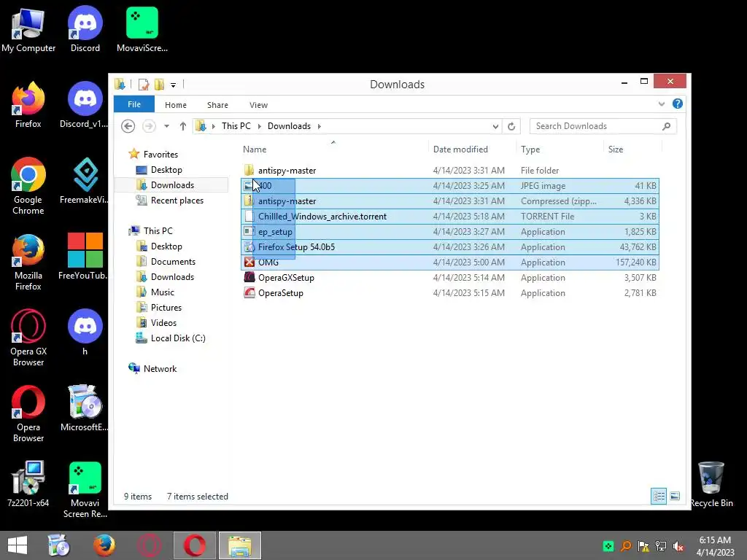Open the recent locations dropdown arrow
This screenshot has width=747, height=560.
166,126
